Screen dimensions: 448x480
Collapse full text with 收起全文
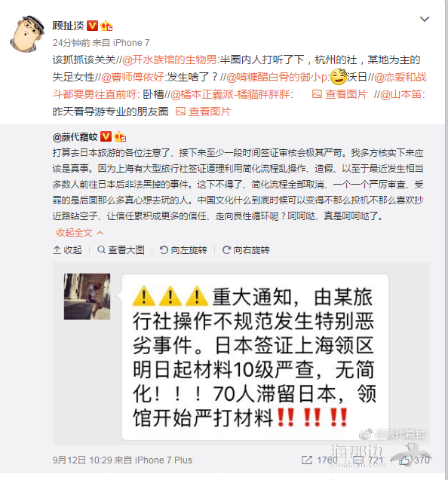coord(79,233)
